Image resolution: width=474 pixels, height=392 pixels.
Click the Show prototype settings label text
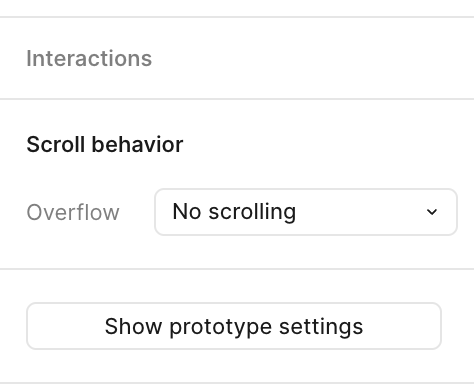[x=234, y=327]
